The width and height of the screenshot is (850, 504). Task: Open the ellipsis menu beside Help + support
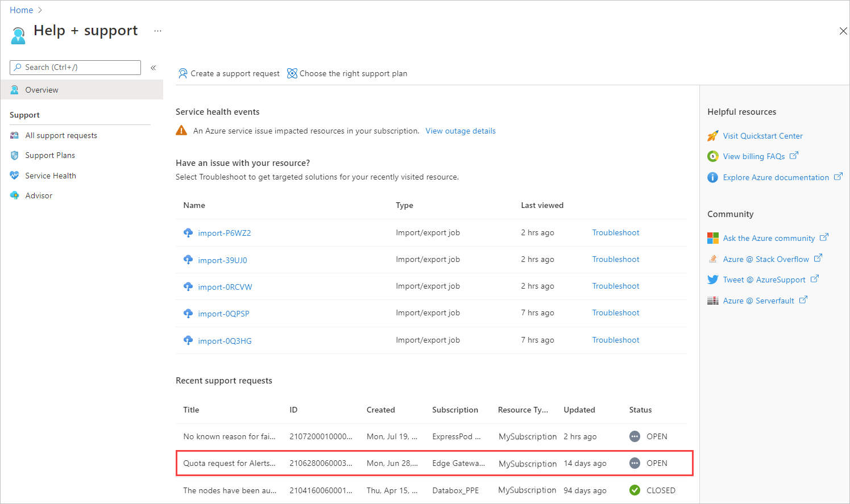point(157,31)
